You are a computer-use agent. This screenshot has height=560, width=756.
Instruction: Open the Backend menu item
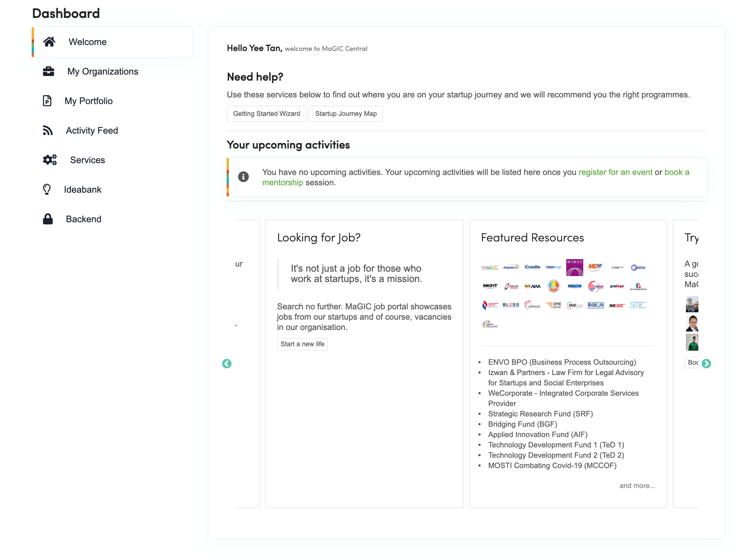click(x=113, y=219)
